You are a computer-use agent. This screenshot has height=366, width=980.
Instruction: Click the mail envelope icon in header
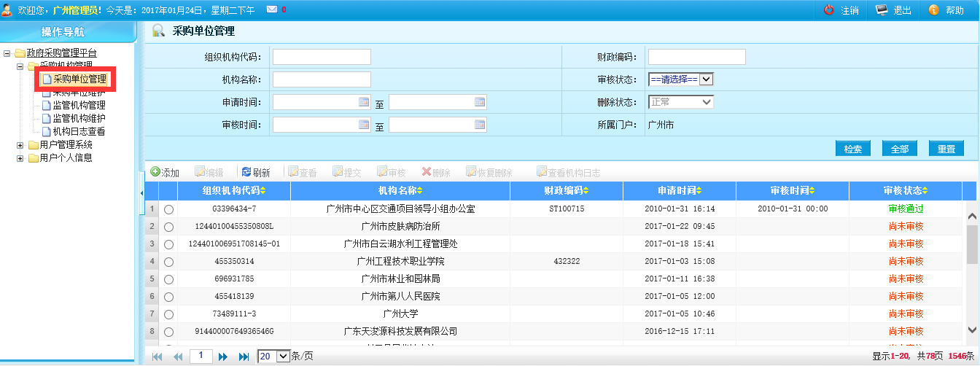coord(271,9)
